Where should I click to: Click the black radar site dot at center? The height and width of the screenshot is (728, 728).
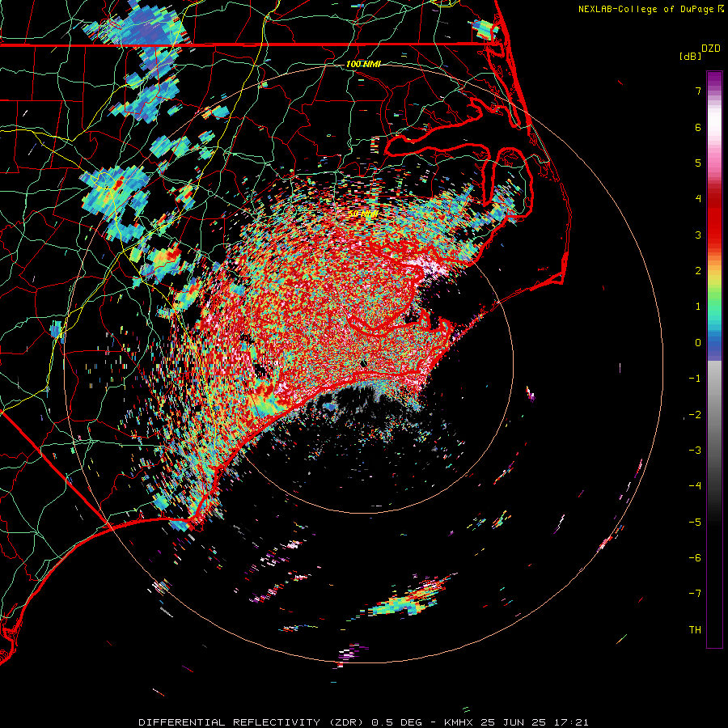point(363,362)
